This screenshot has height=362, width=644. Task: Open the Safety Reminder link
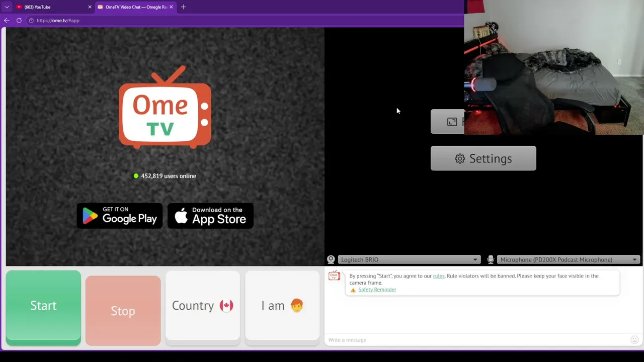coord(377,290)
